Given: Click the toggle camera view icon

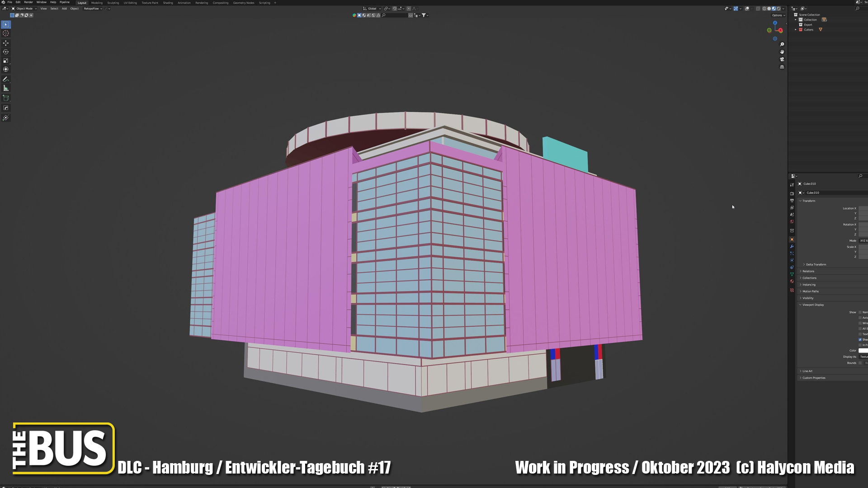Looking at the screenshot, I should (782, 60).
